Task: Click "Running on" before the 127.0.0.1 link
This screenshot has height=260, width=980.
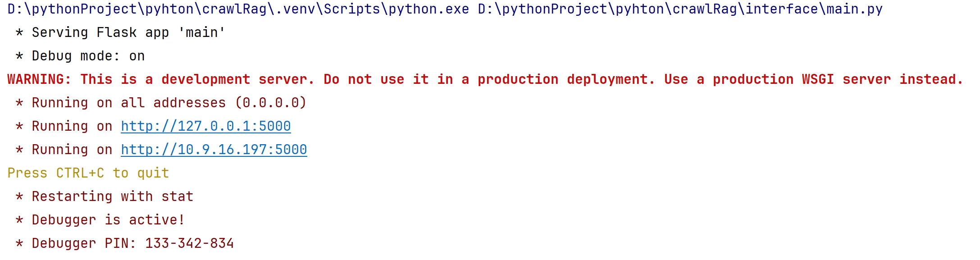Action: (72, 126)
